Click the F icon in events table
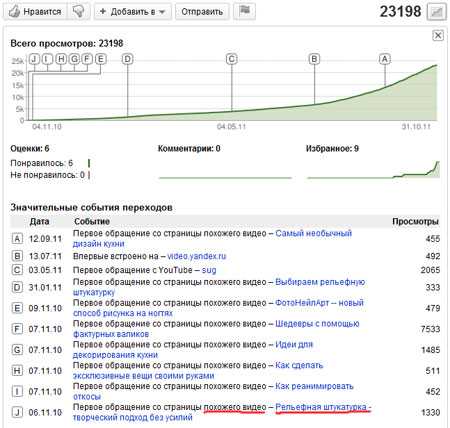The width and height of the screenshot is (450, 428). coord(17,329)
